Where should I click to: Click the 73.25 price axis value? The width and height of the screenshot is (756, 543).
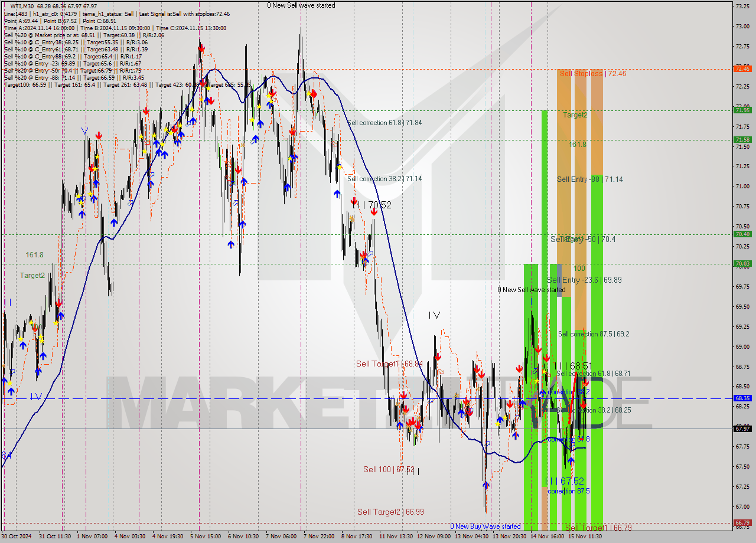742,6
